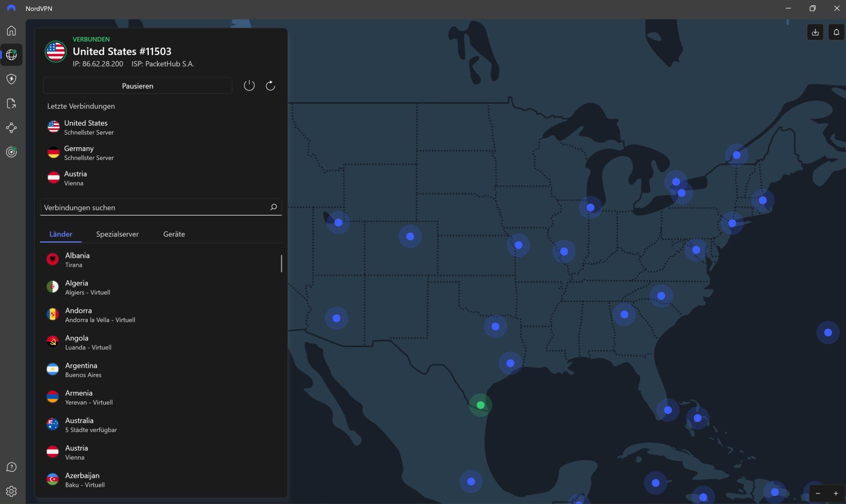Pause the VPN with Pausieren button
This screenshot has height=504, width=846.
coord(137,85)
